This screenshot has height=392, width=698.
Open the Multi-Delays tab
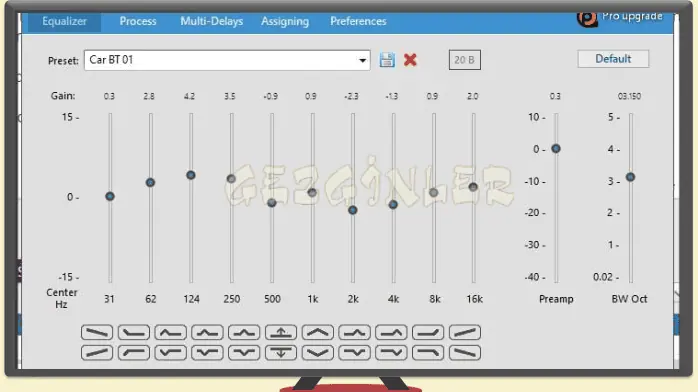[211, 21]
